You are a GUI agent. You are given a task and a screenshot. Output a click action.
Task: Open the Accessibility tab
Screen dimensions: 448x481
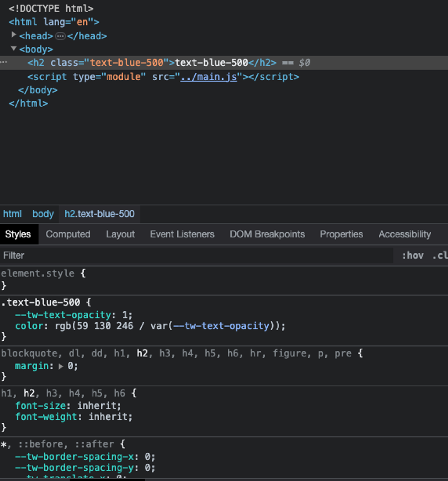(x=405, y=234)
